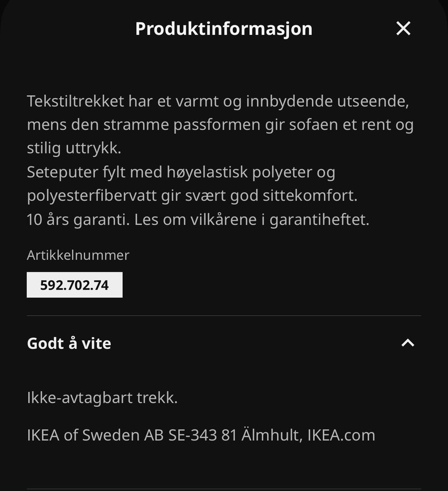This screenshot has width=448, height=491.
Task: Copy article number 592.702.74
Action: (x=75, y=285)
